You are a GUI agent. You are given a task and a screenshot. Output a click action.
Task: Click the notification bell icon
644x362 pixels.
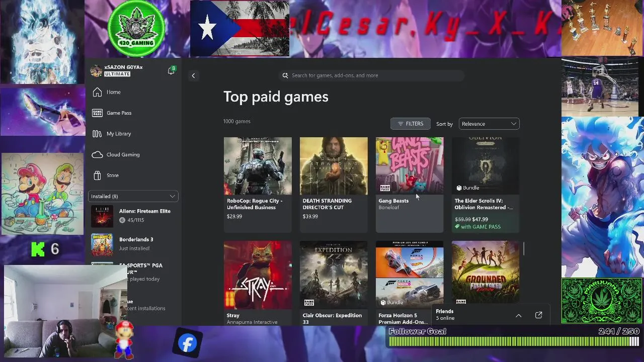pos(171,71)
